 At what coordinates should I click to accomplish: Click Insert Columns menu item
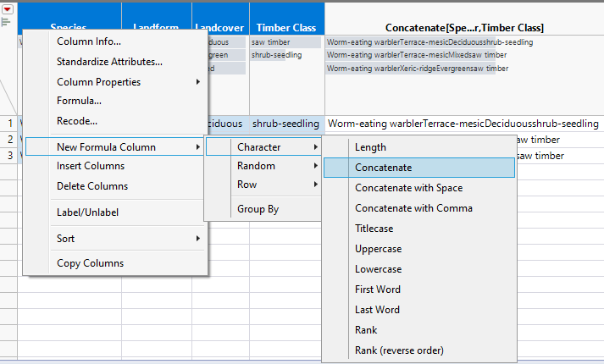(x=91, y=166)
